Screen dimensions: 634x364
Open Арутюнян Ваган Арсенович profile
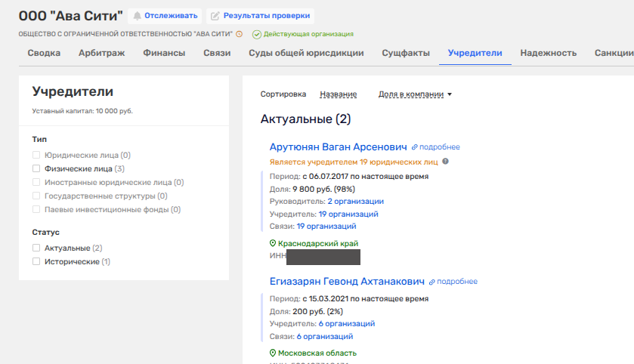coord(339,147)
